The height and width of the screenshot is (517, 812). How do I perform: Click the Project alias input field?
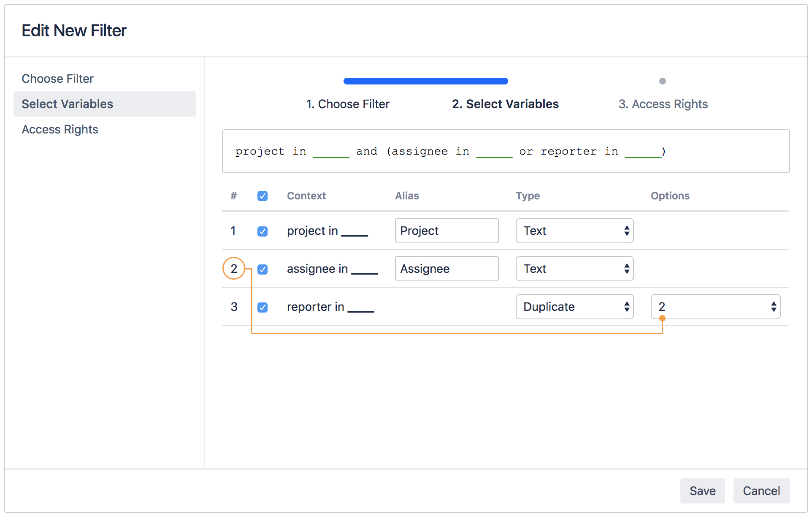pyautogui.click(x=447, y=231)
